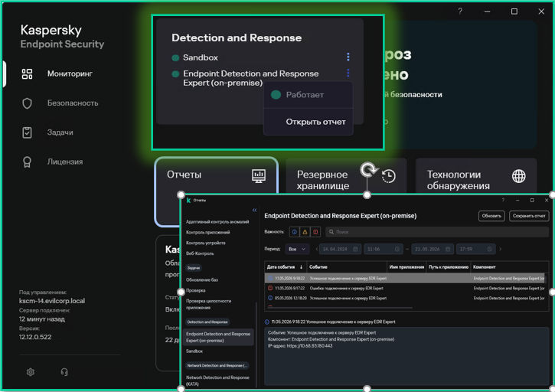555x392 pixels.
Task: Select Контроль приложений in reports list
Action: click(x=207, y=232)
